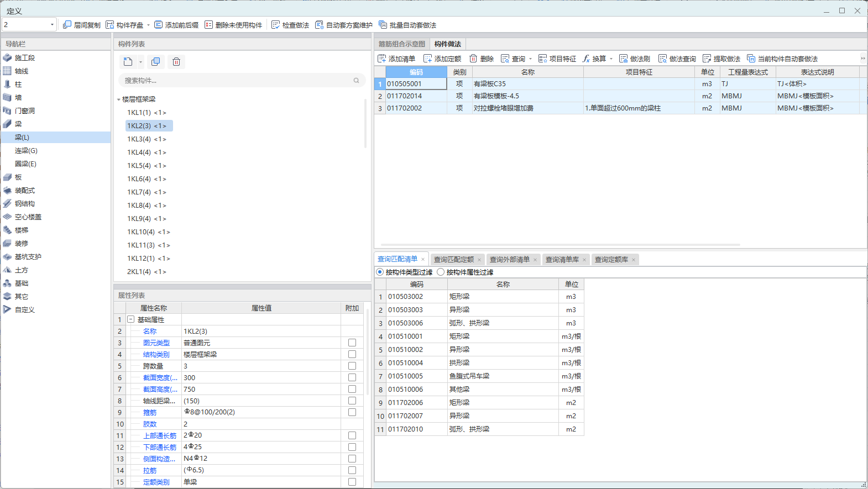Screen dimensions: 868x489
Task: Select 圈梁(E) in the navigation tree
Action: [25, 164]
